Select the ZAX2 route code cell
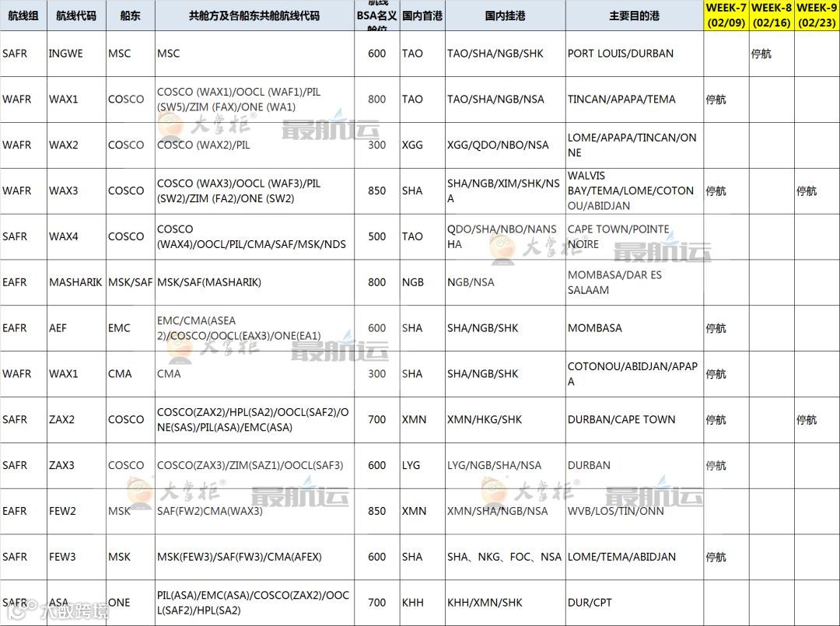The image size is (840, 626). [x=76, y=420]
